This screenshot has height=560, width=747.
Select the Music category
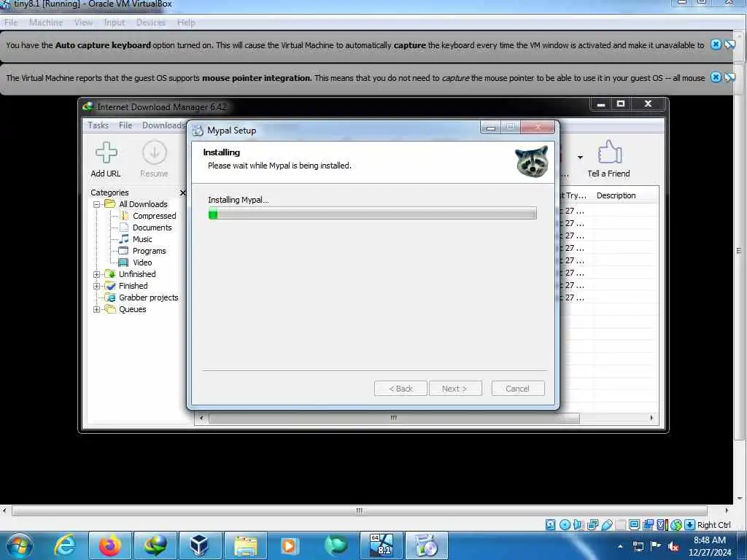pyautogui.click(x=142, y=239)
